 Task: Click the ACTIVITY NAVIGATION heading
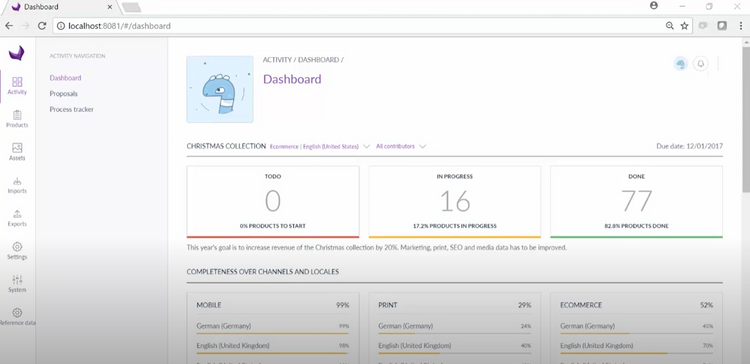point(77,56)
